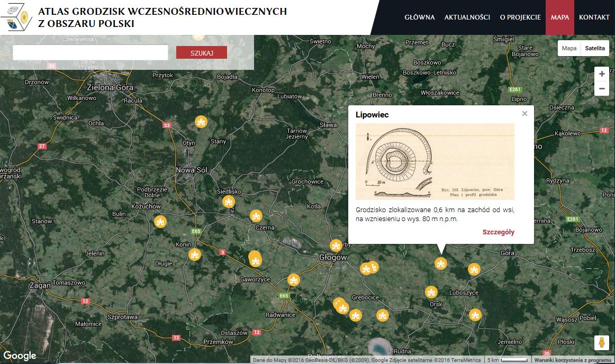Click the stronghold marker north of Orsk

[x=431, y=292]
